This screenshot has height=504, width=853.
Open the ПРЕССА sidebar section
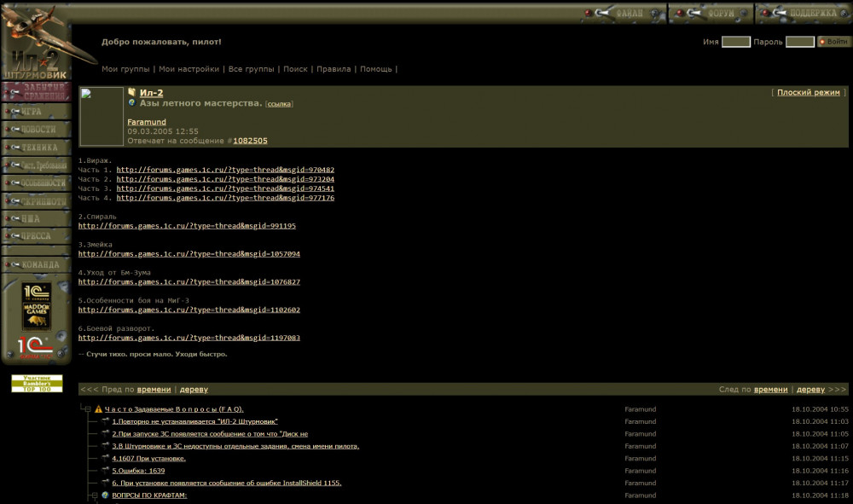pos(36,236)
